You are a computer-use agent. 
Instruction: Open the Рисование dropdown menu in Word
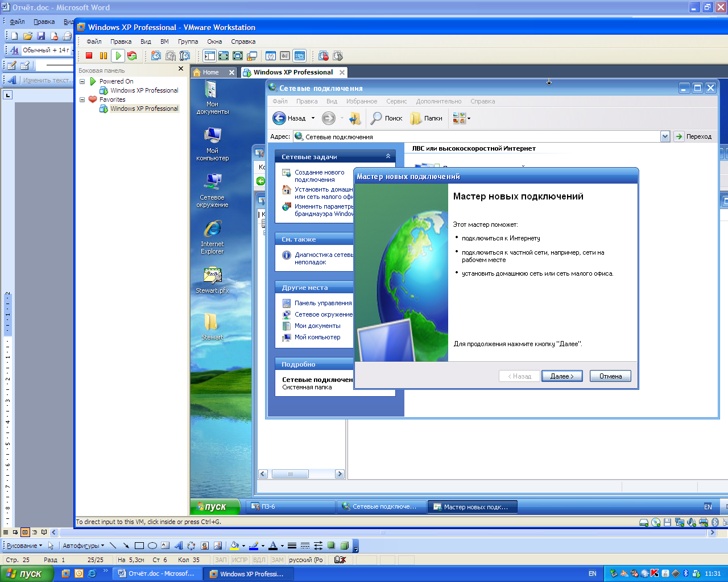coord(24,546)
